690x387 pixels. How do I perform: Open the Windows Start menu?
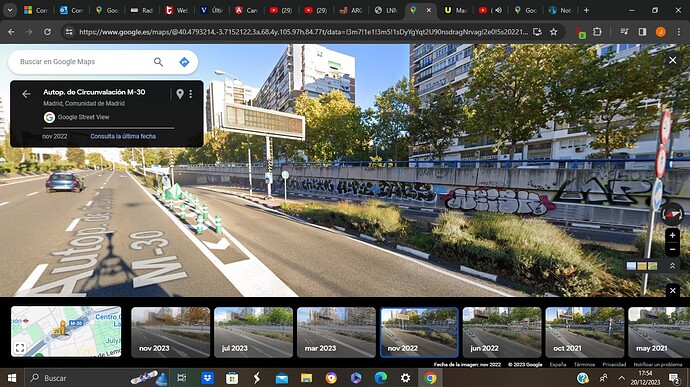click(12, 378)
